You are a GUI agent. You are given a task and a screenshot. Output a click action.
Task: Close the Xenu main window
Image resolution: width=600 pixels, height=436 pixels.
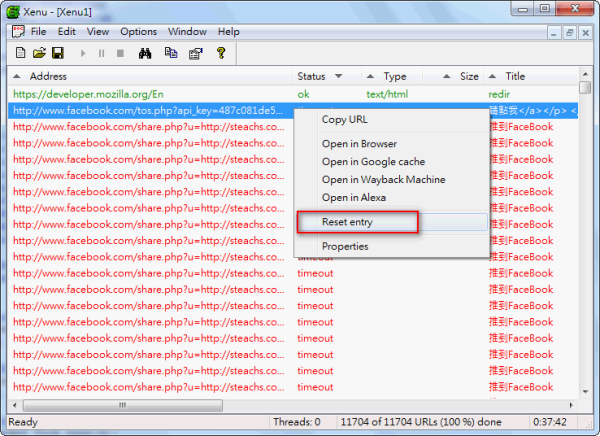[x=575, y=9]
